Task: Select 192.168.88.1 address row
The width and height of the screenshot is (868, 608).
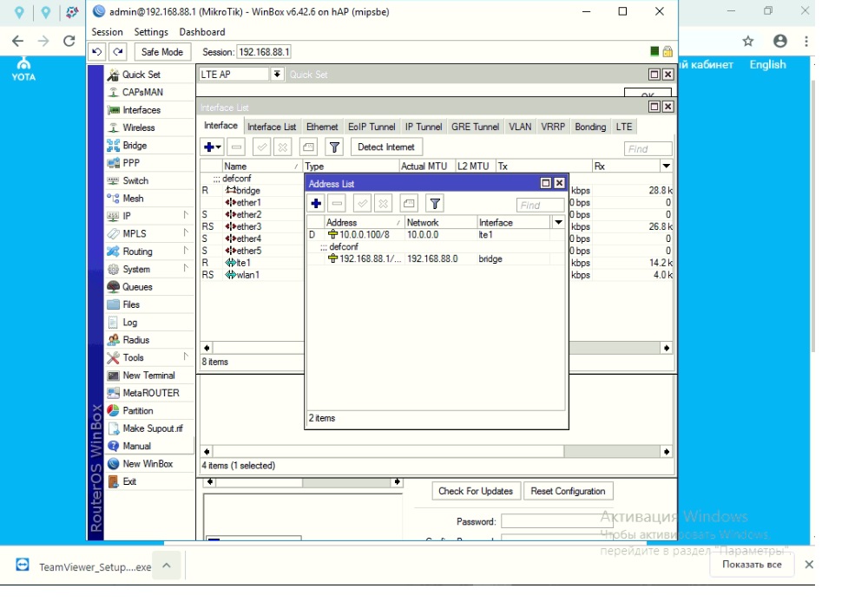Action: (436, 259)
